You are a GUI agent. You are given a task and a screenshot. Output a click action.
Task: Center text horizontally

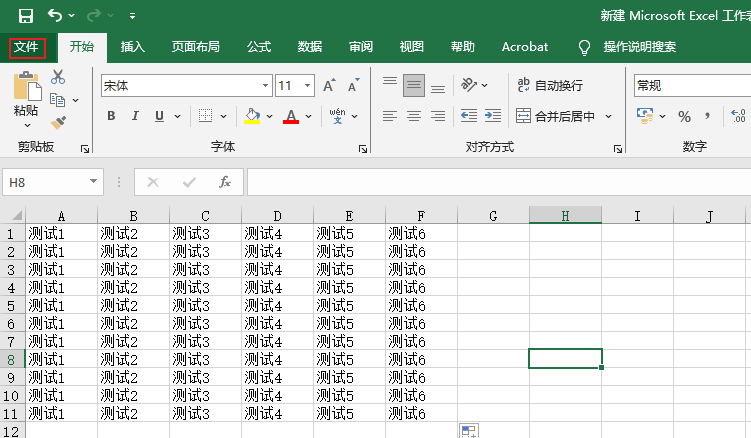point(414,116)
